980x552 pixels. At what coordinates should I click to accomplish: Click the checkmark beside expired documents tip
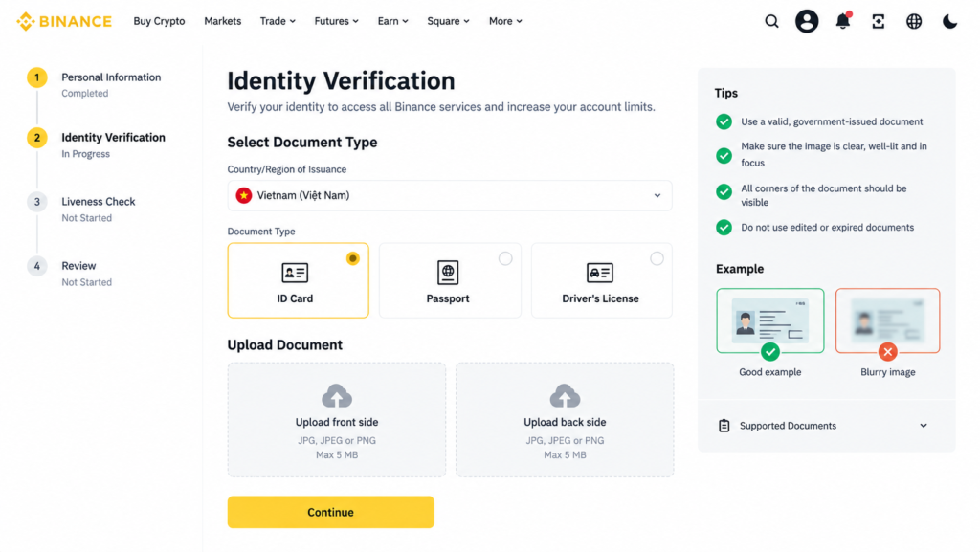tap(724, 228)
